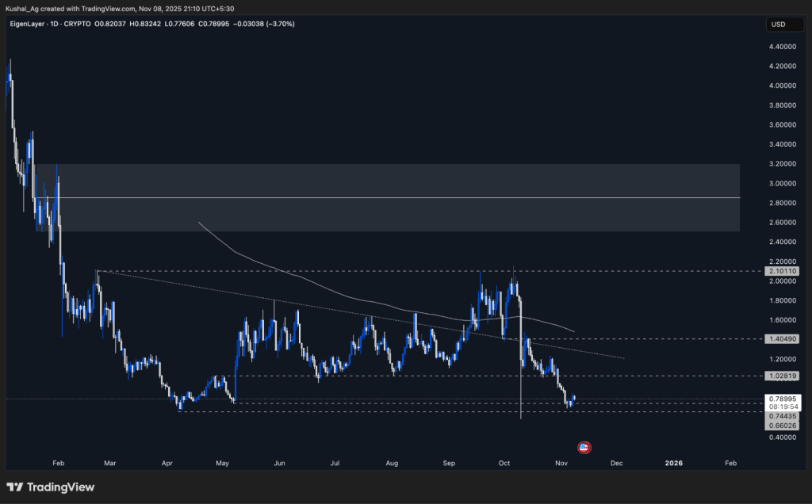Open the USD currency selector
Image resolution: width=812 pixels, height=504 pixels.
pyautogui.click(x=784, y=25)
